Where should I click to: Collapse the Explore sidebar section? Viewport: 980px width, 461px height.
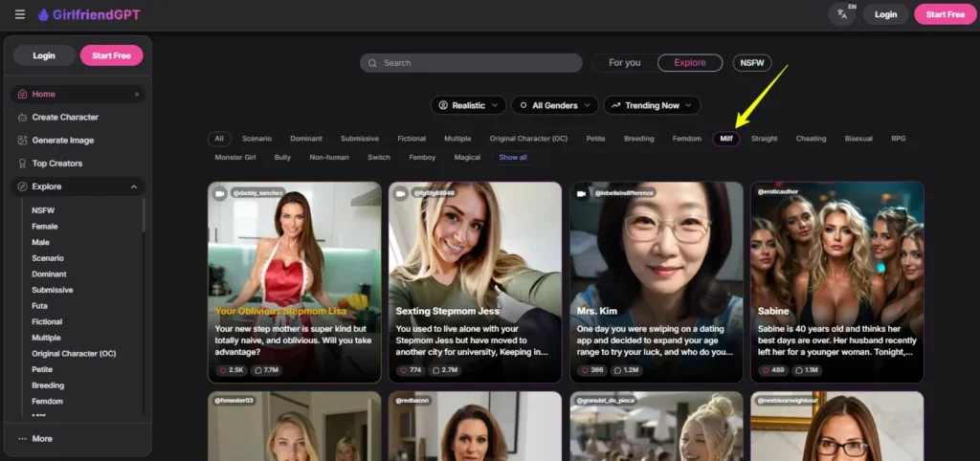click(x=134, y=187)
